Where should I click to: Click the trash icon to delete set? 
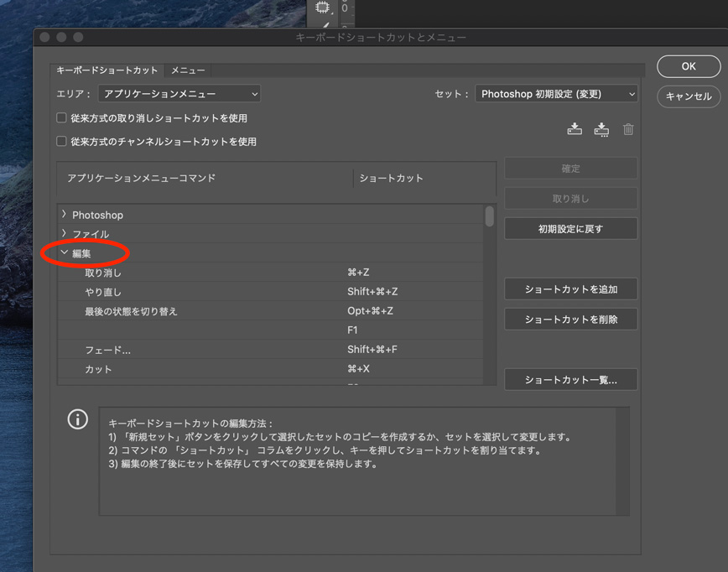[628, 129]
